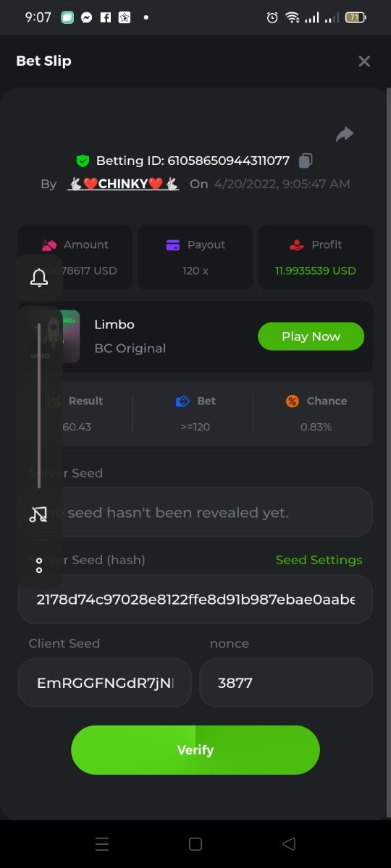
Task: Open the three-dot volume options
Action: point(39,566)
